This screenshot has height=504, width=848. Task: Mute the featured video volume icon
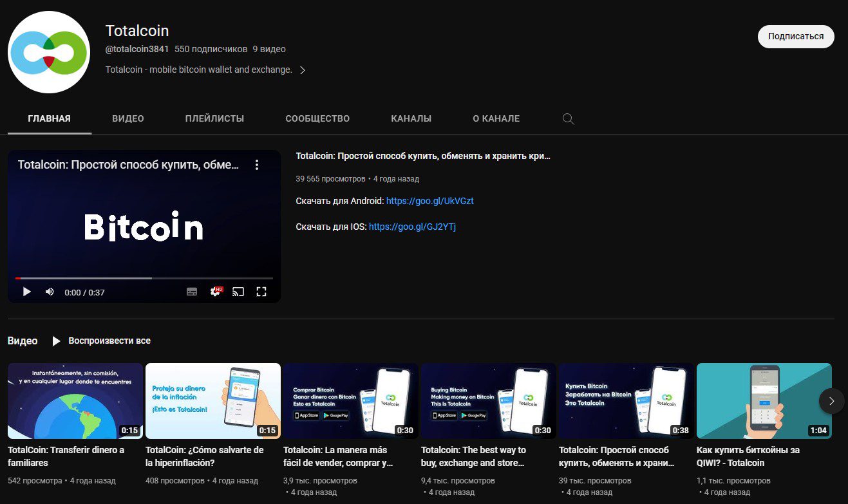coord(50,292)
